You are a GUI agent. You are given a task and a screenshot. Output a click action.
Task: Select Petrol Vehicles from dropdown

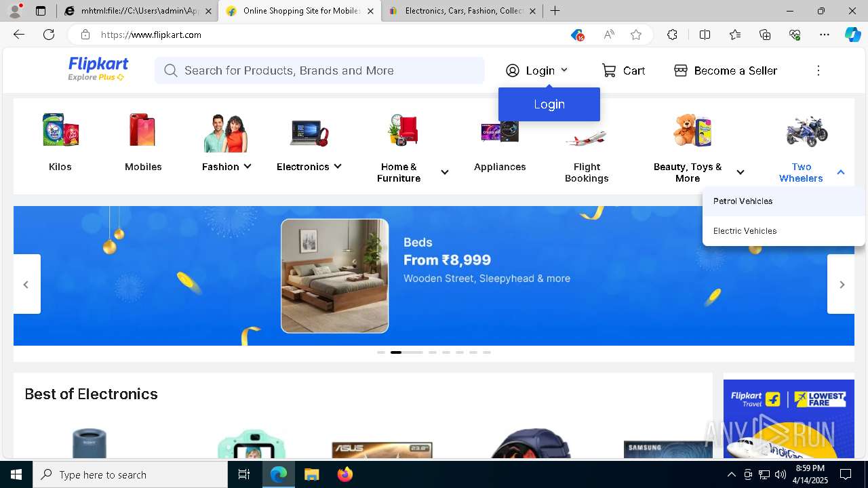point(784,201)
